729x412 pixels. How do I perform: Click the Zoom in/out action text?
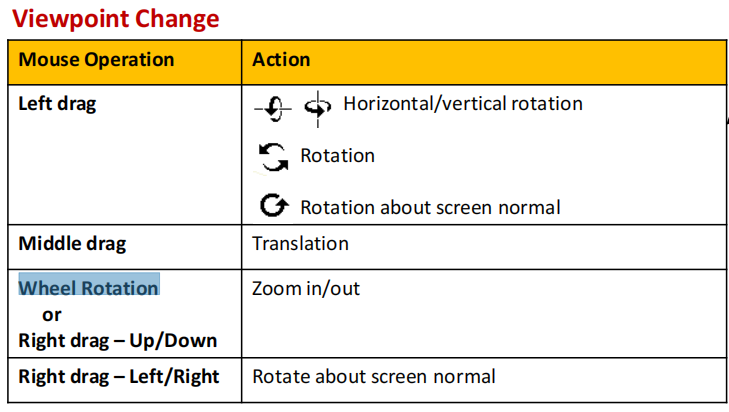(306, 289)
